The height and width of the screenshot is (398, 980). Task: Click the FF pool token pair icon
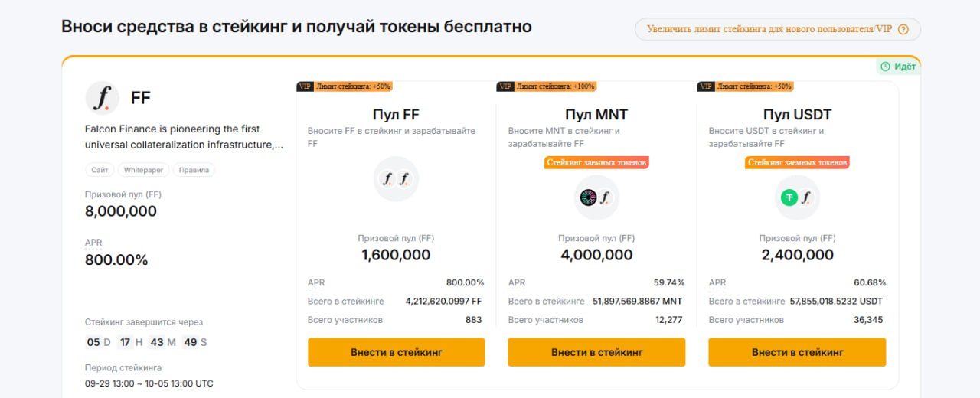point(396,179)
